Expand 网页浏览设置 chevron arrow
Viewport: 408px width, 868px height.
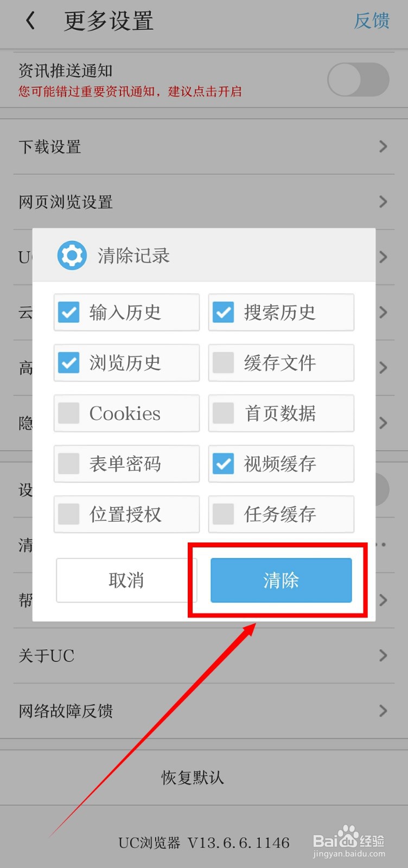pos(383,202)
